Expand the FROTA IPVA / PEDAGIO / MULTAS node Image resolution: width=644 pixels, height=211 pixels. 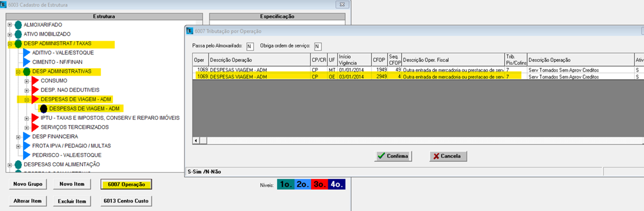18,146
